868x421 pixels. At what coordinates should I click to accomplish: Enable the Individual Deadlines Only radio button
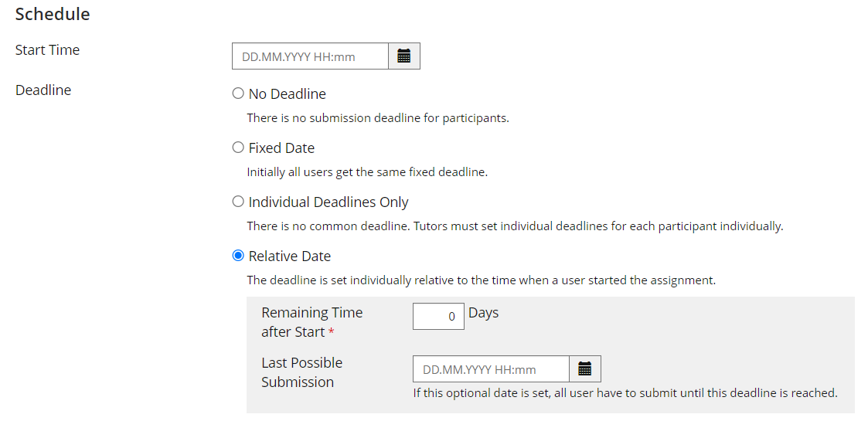point(238,202)
